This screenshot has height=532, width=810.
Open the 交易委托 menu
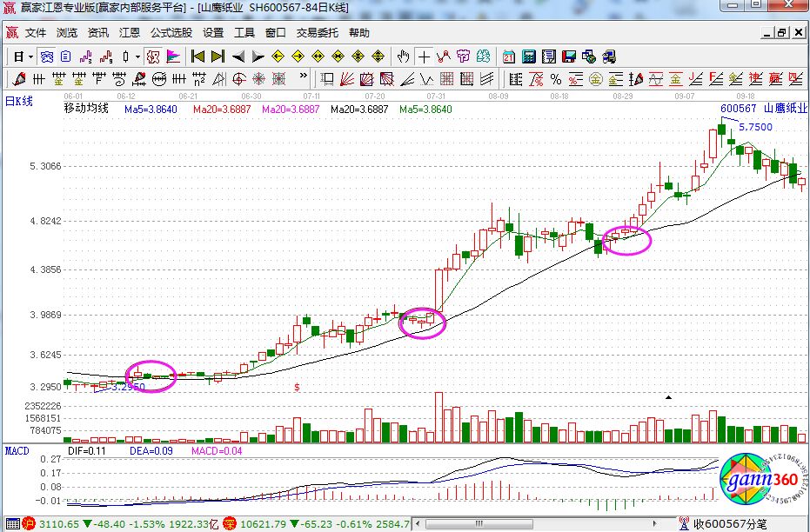[x=317, y=33]
